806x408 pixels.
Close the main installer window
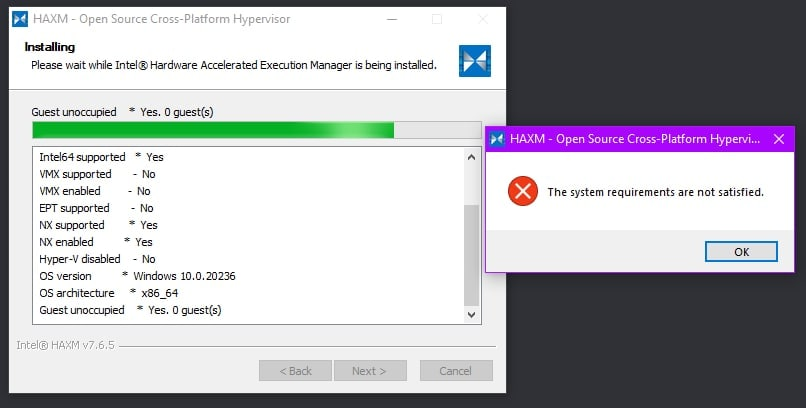(483, 20)
